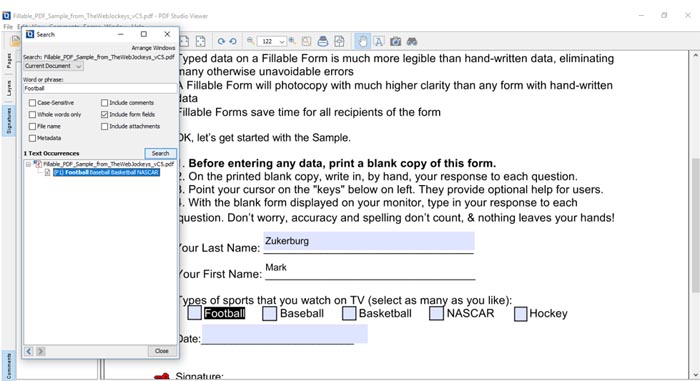This screenshot has width=700, height=381.
Task: Click the "1 Text Occurrences" label
Action: (x=51, y=153)
